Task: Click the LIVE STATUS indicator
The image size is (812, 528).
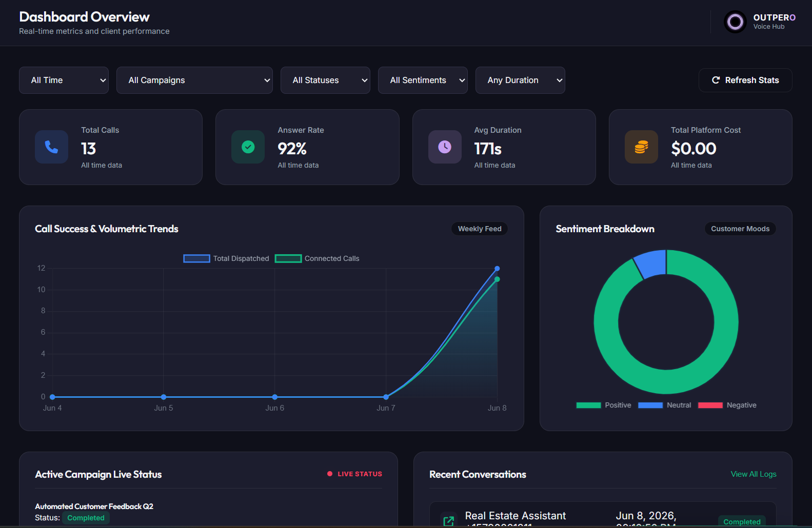Action: [x=354, y=474]
